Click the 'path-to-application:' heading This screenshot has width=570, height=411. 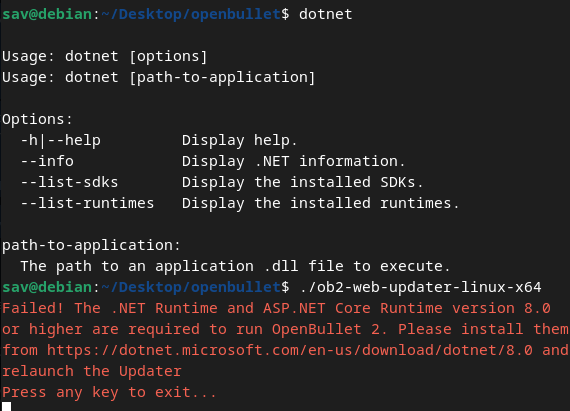[x=91, y=245]
